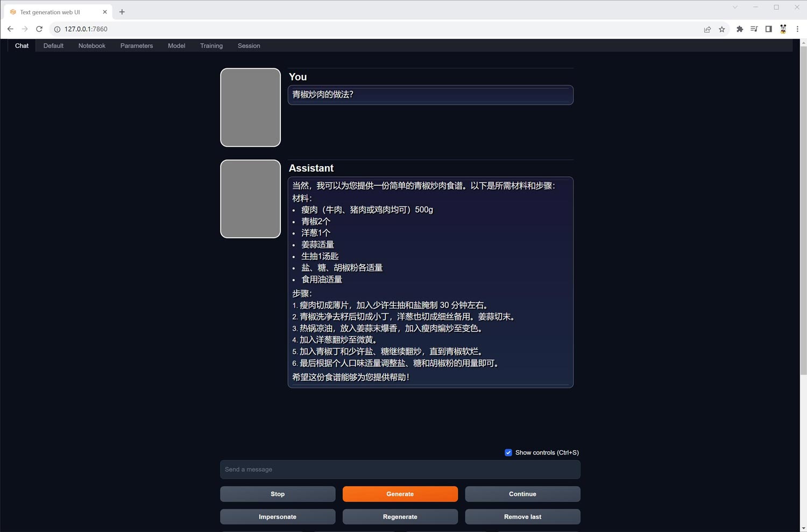
Task: Uncheck Show controls (Ctrl+S)
Action: pyautogui.click(x=508, y=452)
